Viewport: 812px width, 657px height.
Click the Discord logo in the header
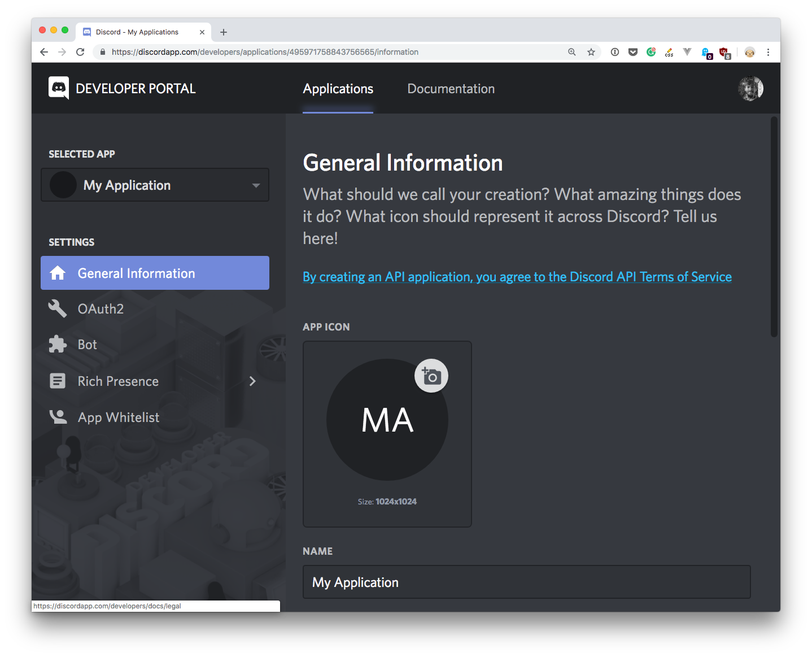pos(59,88)
